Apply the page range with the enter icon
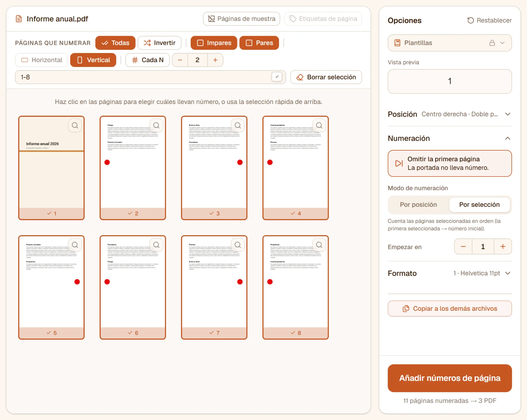 (277, 77)
